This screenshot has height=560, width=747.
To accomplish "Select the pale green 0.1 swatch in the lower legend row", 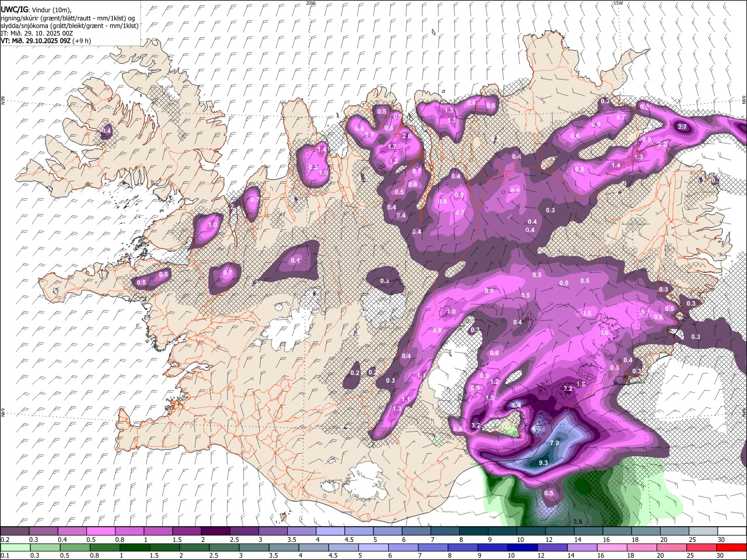I will coord(15,548).
